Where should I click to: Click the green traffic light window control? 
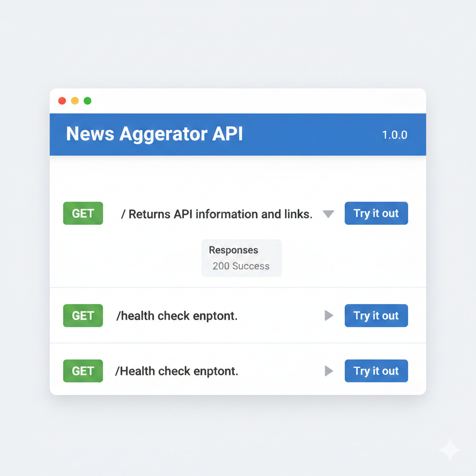coord(88,100)
